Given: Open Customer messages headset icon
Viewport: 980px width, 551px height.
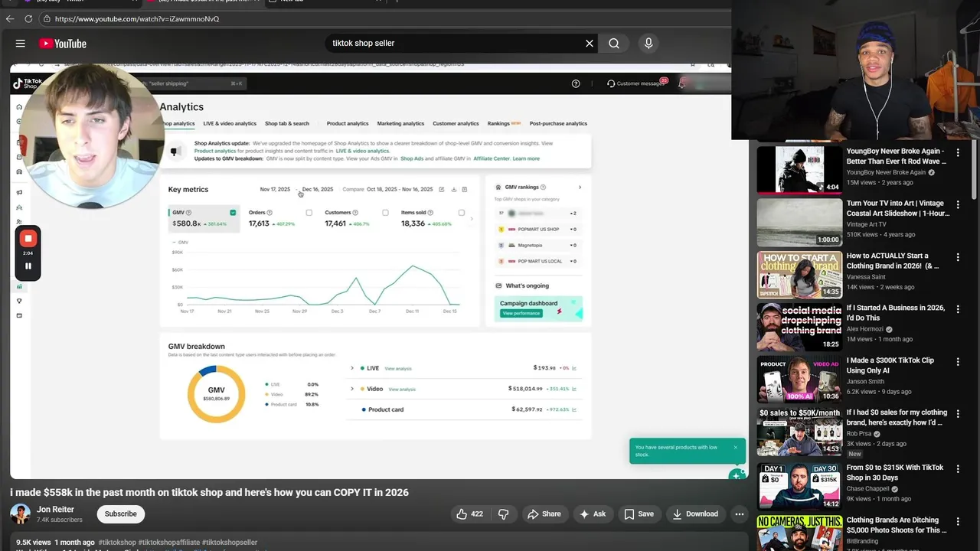Looking at the screenshot, I should [x=611, y=83].
